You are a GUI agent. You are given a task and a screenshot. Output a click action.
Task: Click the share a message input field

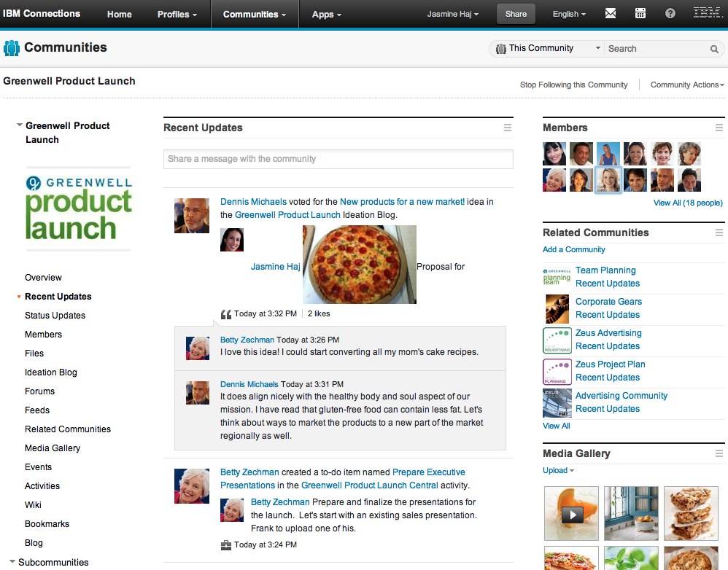338,159
